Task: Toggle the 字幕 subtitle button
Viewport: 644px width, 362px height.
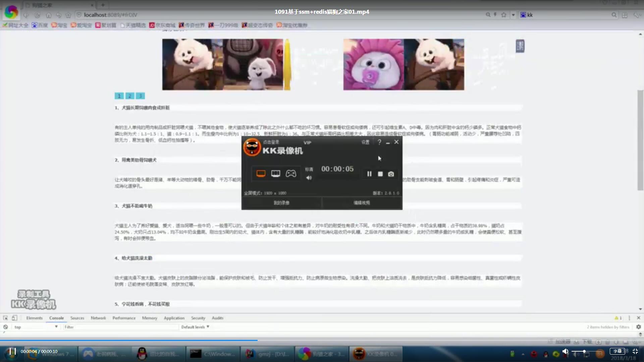Action: (x=618, y=351)
